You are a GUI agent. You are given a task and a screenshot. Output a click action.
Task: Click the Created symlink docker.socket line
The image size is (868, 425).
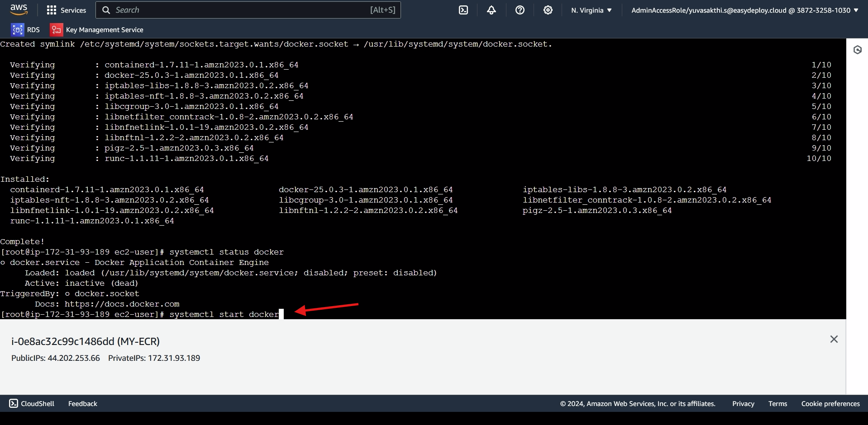click(x=276, y=44)
